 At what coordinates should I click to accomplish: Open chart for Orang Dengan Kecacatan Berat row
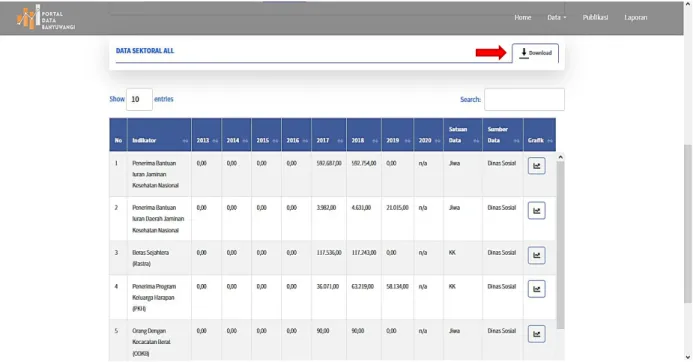coord(536,334)
